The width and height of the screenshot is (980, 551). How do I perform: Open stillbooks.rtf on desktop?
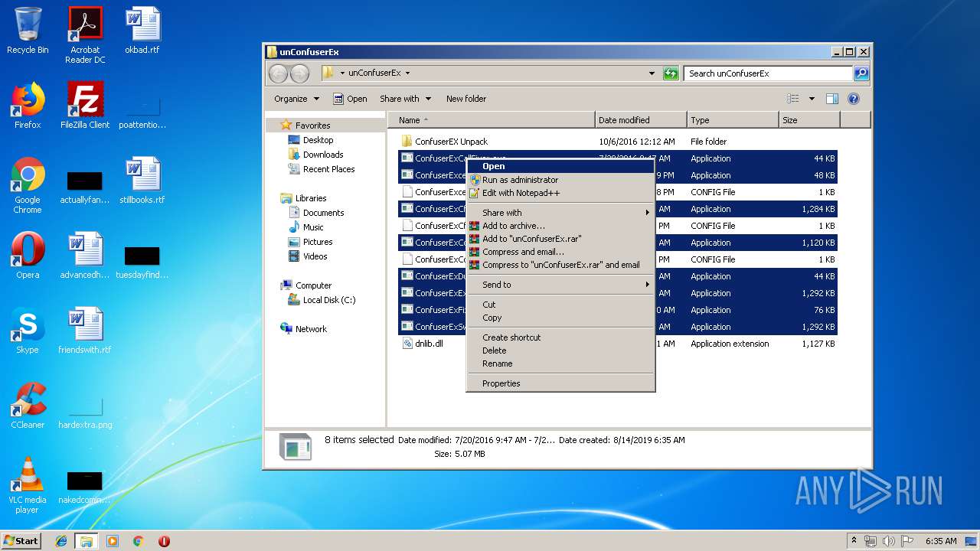[x=142, y=181]
